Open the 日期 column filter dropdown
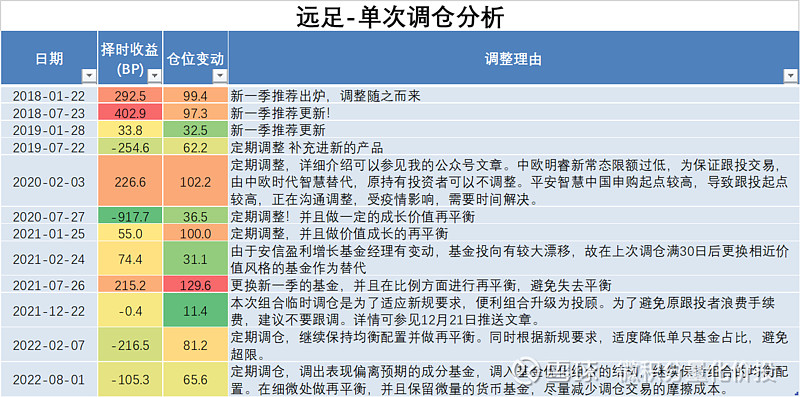Image resolution: width=800 pixels, height=397 pixels. (89, 77)
